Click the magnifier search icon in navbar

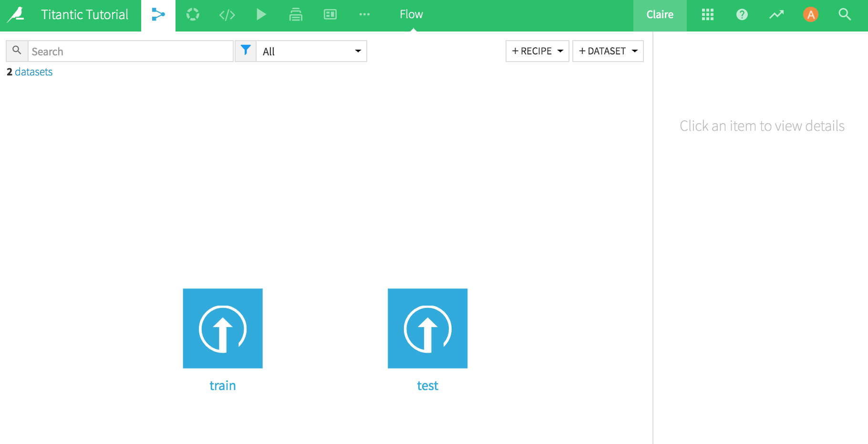point(845,15)
